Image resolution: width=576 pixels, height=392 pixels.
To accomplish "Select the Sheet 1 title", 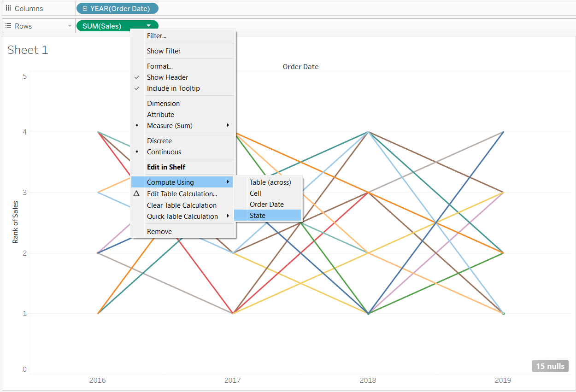I will coord(28,50).
